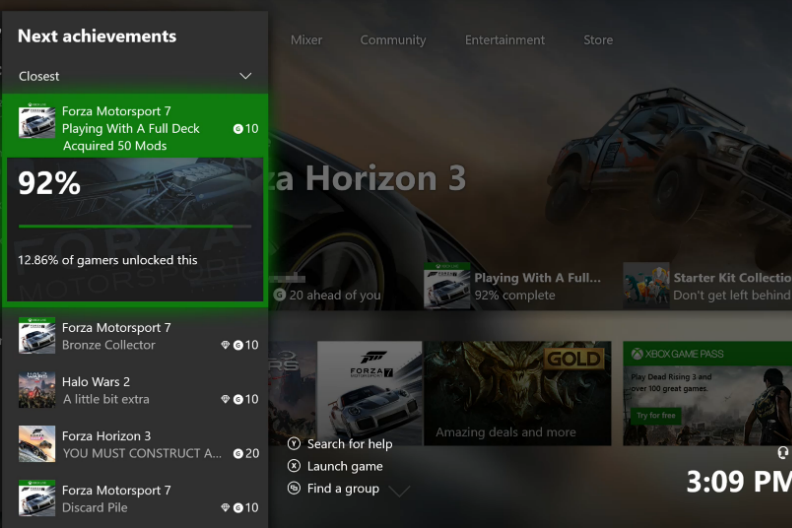Viewport: 792px width, 528px height.
Task: Open the Community tab
Action: [x=393, y=40]
